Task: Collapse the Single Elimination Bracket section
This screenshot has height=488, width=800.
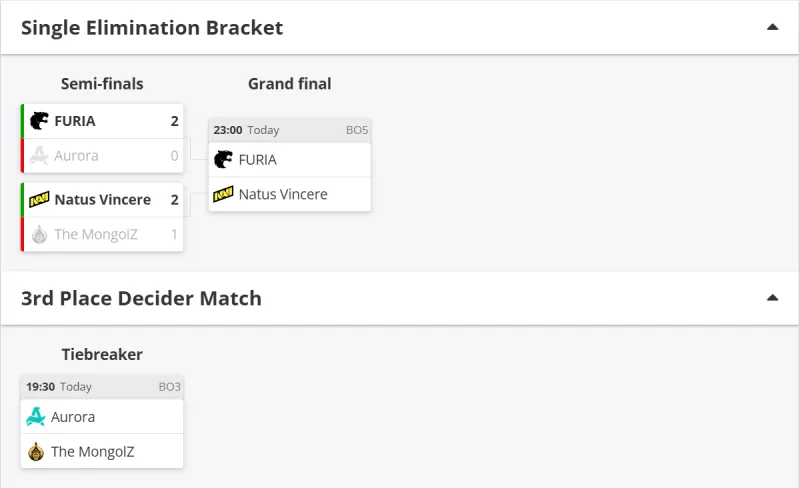Action: click(x=772, y=27)
